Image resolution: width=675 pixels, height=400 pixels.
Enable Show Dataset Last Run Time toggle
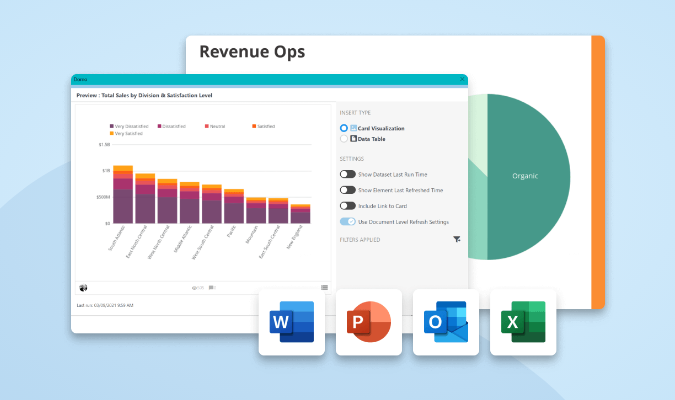(x=348, y=174)
